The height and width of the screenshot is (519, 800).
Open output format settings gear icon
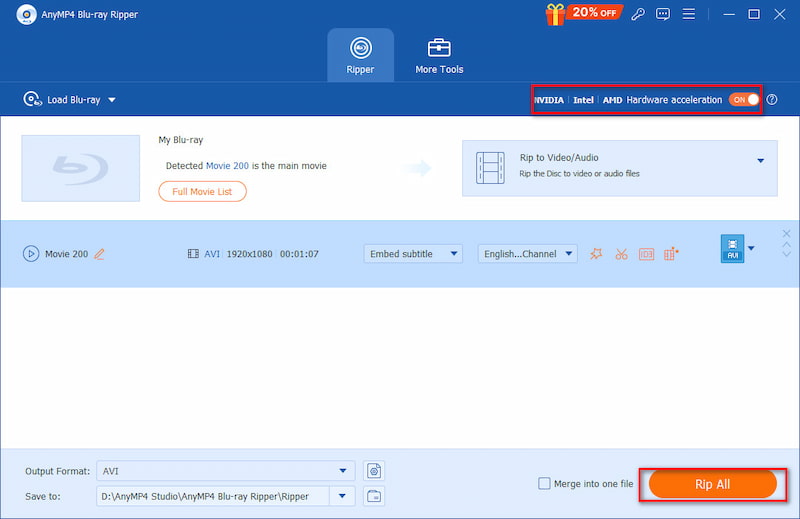coord(374,471)
